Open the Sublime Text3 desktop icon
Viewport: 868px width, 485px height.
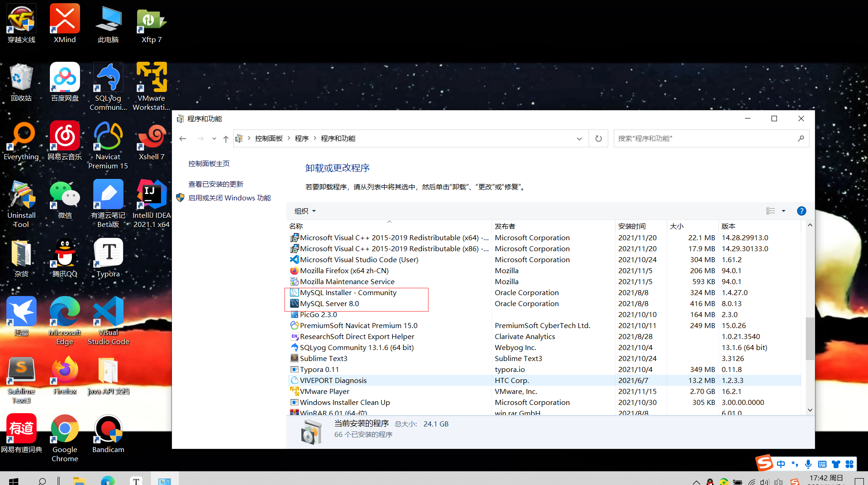(21, 379)
